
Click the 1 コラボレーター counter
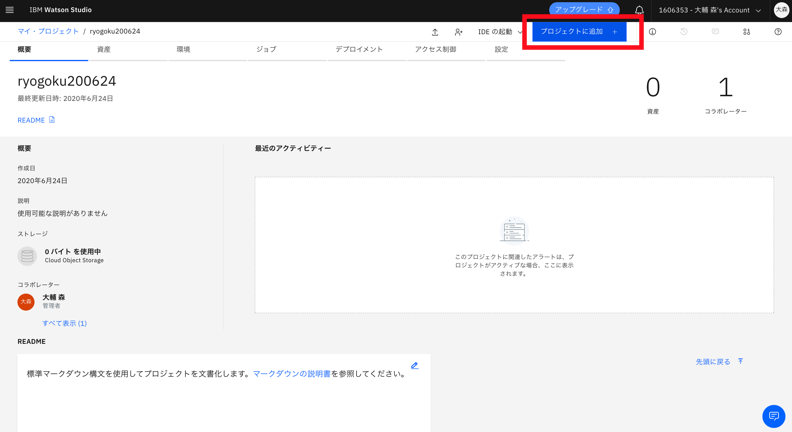725,94
